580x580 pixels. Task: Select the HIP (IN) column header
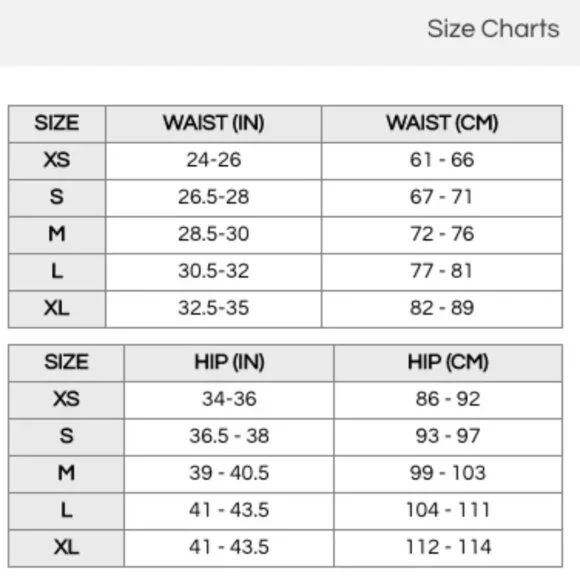tap(229, 362)
